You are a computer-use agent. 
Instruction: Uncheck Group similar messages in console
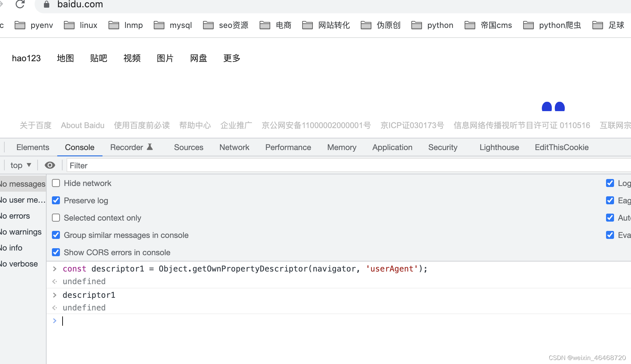[x=56, y=235]
